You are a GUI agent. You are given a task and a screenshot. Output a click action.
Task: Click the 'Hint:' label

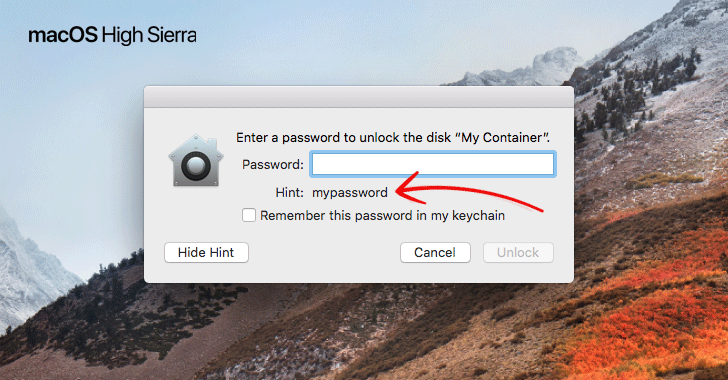pyautogui.click(x=290, y=192)
